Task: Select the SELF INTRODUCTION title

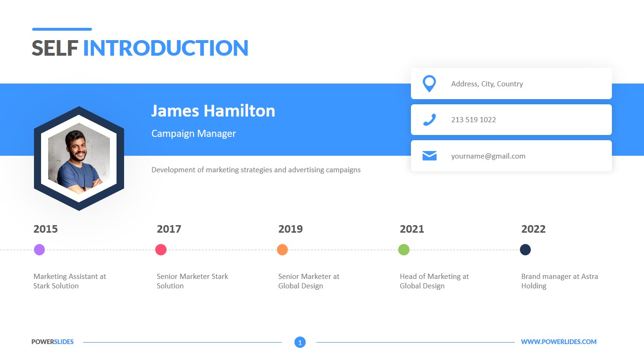Action: [140, 48]
